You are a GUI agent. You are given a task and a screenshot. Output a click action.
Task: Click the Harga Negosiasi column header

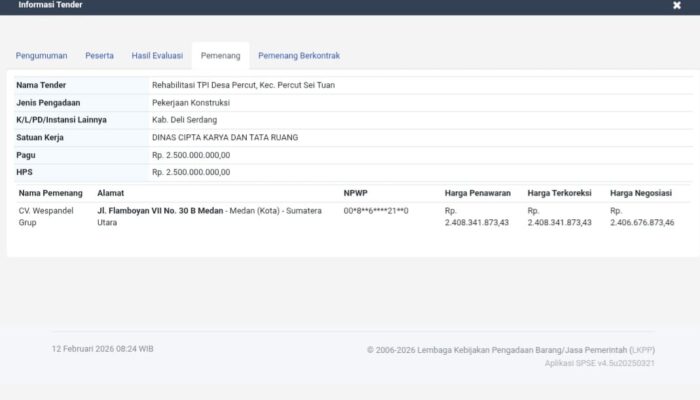641,192
